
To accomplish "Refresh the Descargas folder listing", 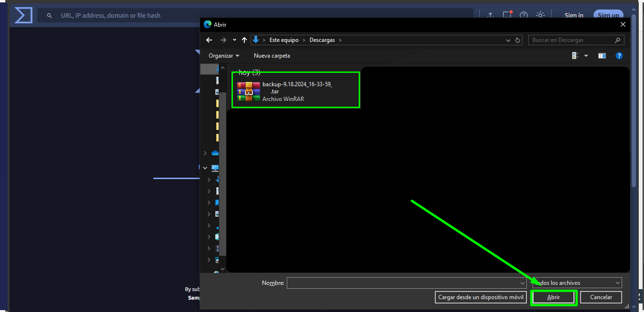I will 518,40.
